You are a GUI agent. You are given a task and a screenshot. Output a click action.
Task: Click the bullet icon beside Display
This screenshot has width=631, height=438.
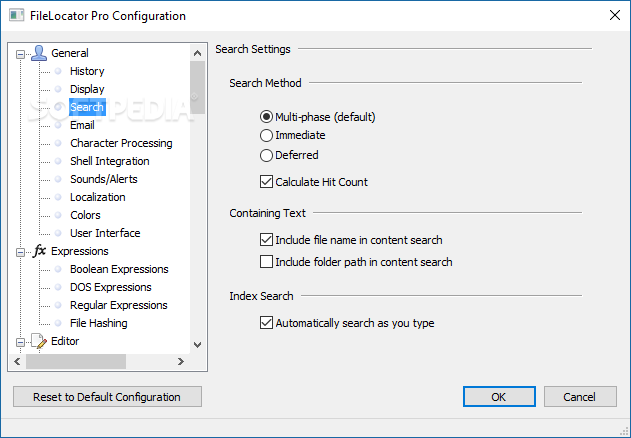click(58, 89)
